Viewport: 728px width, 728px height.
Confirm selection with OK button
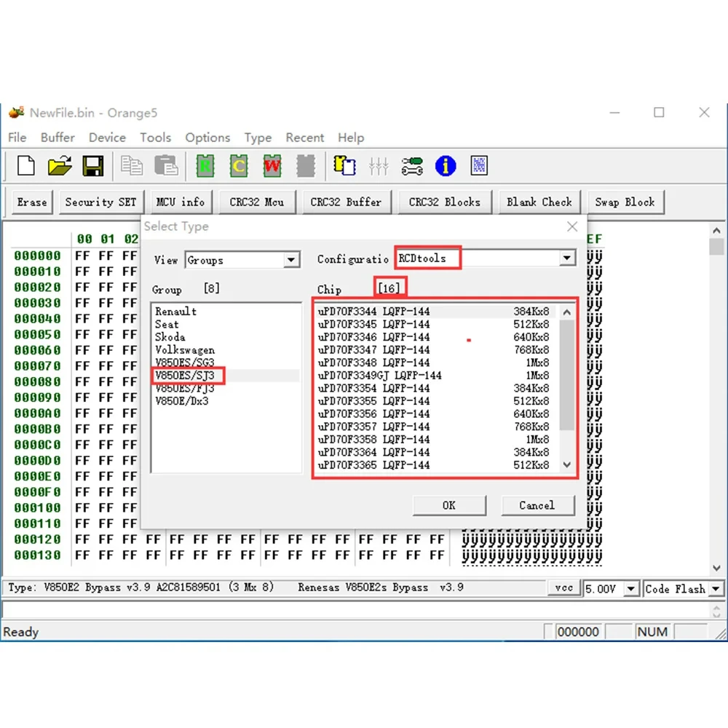[x=449, y=505]
